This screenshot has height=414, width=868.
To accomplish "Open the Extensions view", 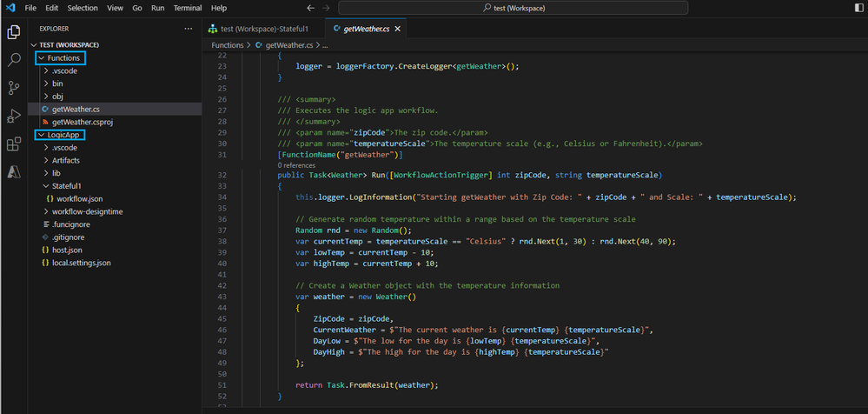I will pyautogui.click(x=14, y=144).
